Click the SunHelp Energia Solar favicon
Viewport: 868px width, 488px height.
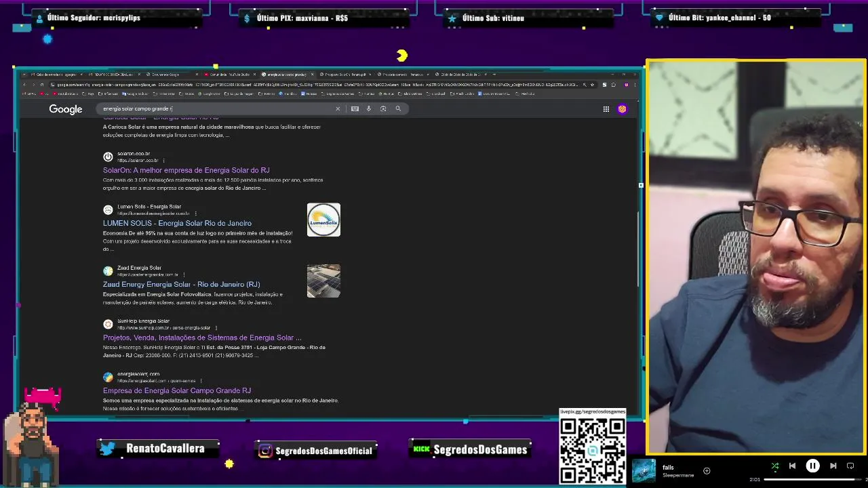tap(108, 324)
